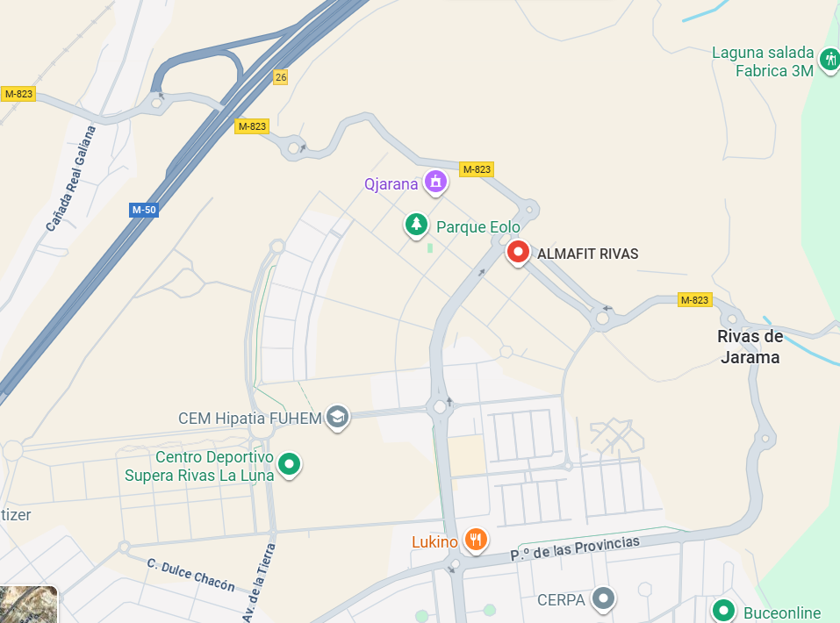Click the ALMAFIT RIVAS text label
The width and height of the screenshot is (840, 623).
(588, 254)
